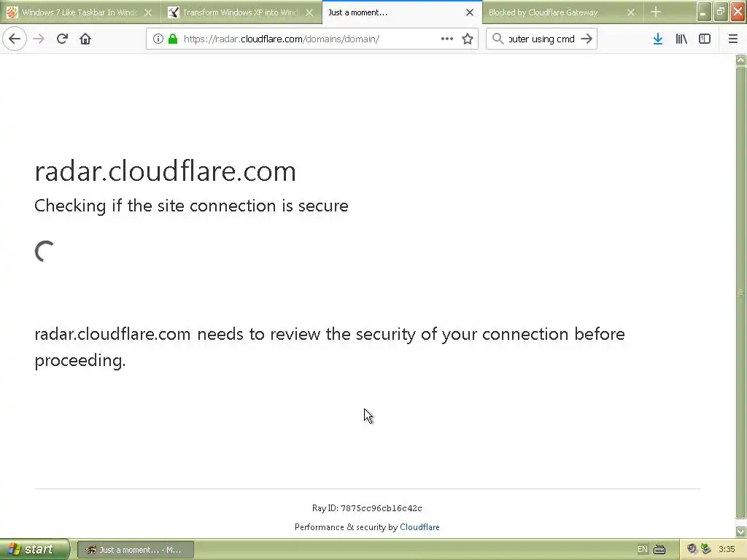Screen dimensions: 747x560
Task: Click the page scrollbar down arrow
Action: click(741, 532)
